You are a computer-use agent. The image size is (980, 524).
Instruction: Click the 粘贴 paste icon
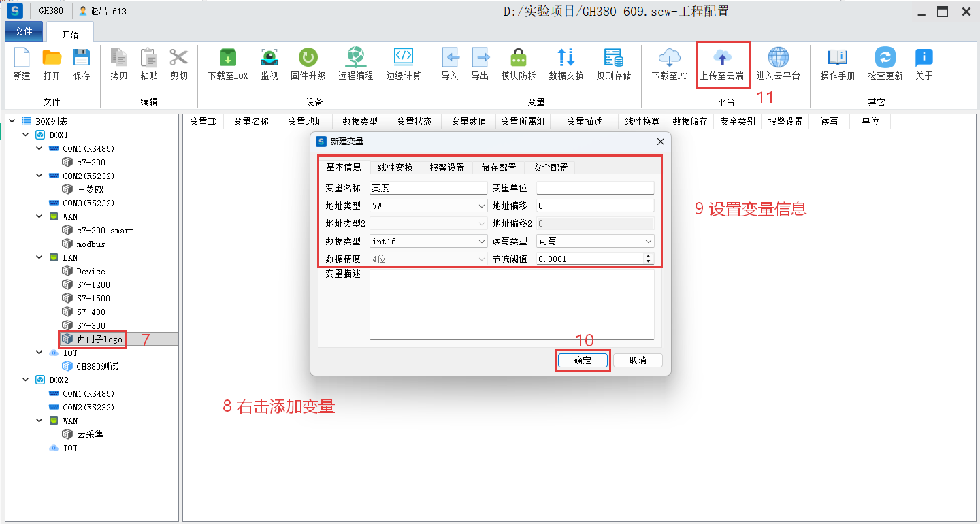click(x=149, y=57)
